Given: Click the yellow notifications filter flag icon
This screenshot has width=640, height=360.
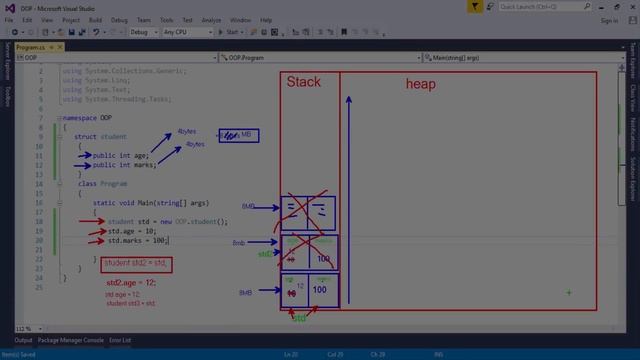Looking at the screenshot, I should (x=475, y=7).
